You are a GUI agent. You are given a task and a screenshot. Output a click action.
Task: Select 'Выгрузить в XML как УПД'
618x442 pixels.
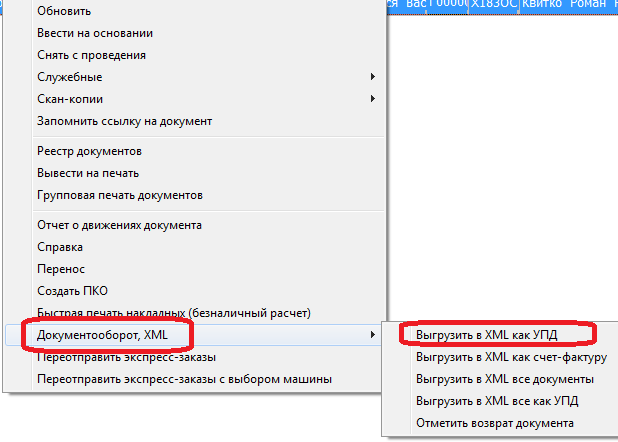coord(486,335)
